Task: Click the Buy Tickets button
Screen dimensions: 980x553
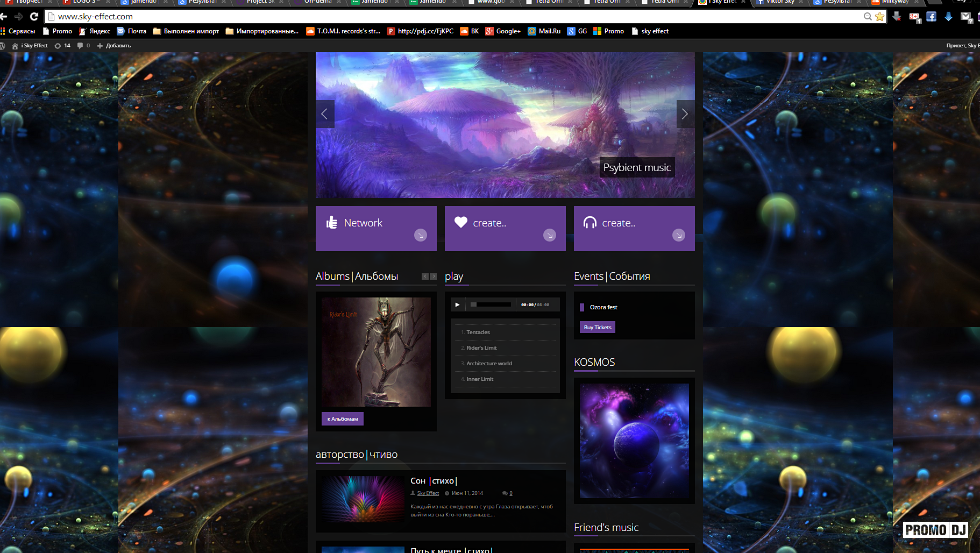Action: point(597,327)
